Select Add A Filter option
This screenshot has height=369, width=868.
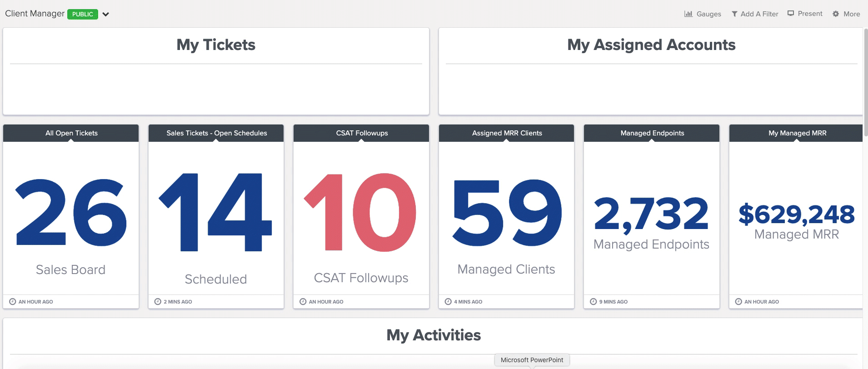tap(759, 14)
